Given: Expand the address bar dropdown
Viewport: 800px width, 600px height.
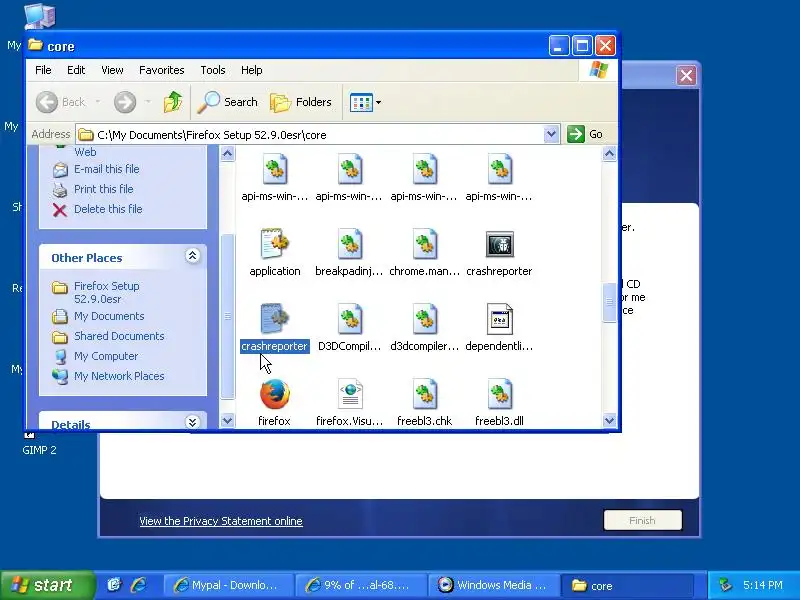Looking at the screenshot, I should coord(551,134).
